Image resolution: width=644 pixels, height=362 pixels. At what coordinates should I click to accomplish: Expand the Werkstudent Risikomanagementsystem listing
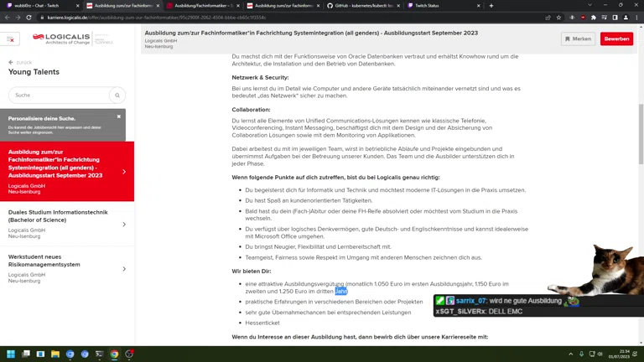click(x=124, y=269)
